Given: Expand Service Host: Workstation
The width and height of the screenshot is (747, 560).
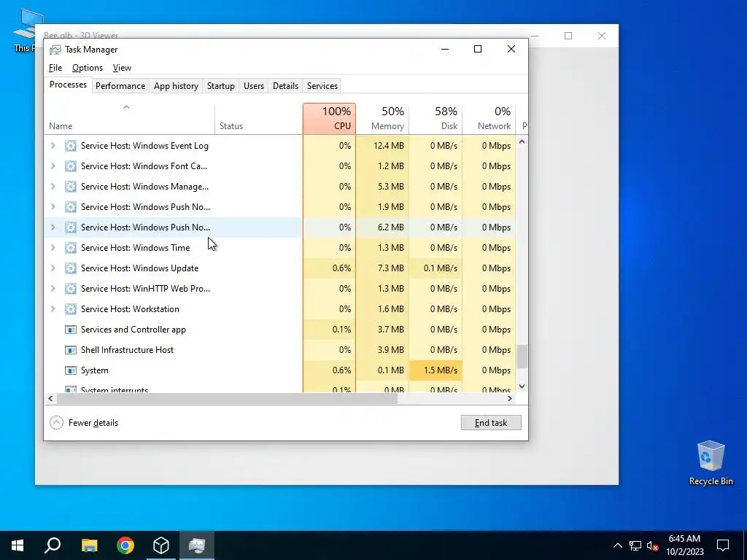Looking at the screenshot, I should (x=53, y=309).
